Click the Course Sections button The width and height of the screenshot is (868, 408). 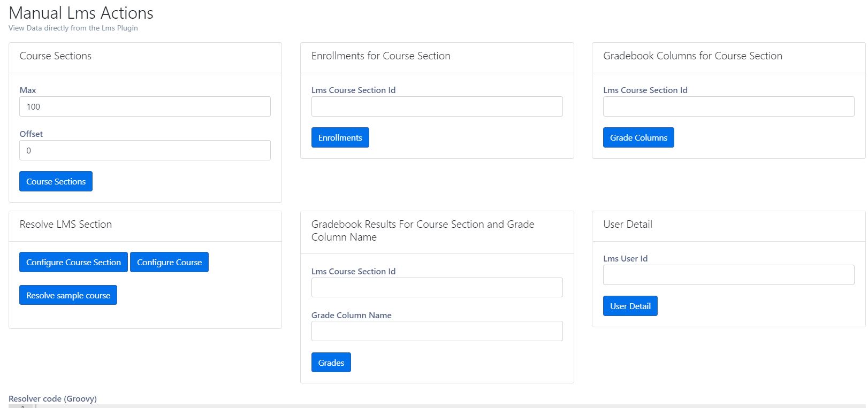click(x=56, y=181)
